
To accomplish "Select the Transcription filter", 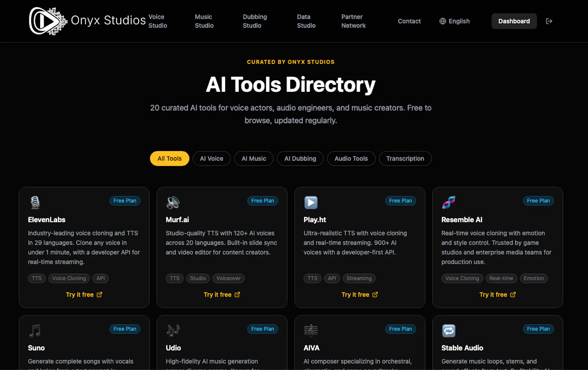I will click(405, 158).
